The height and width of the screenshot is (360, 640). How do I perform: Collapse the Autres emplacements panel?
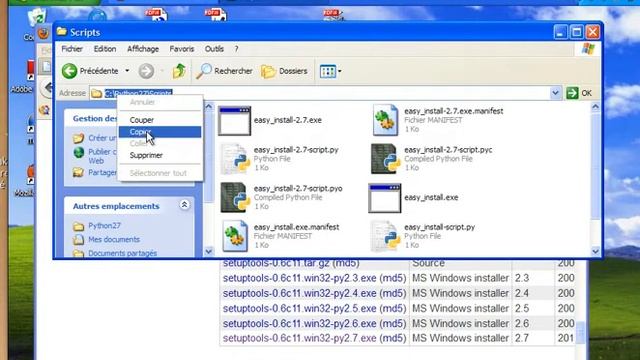[x=184, y=205]
